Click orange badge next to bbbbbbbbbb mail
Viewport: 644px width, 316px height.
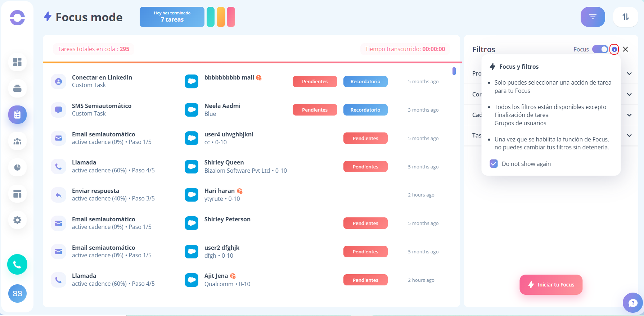[259, 77]
